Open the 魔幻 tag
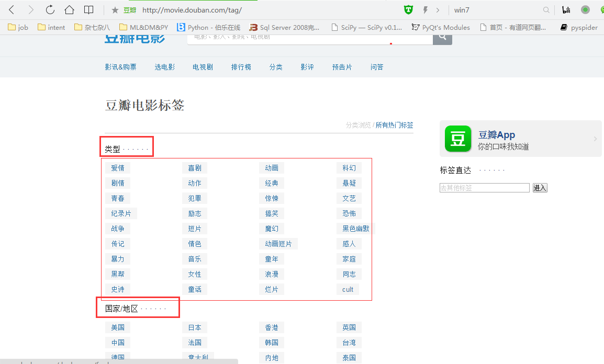The width and height of the screenshot is (604, 364). pyautogui.click(x=272, y=229)
